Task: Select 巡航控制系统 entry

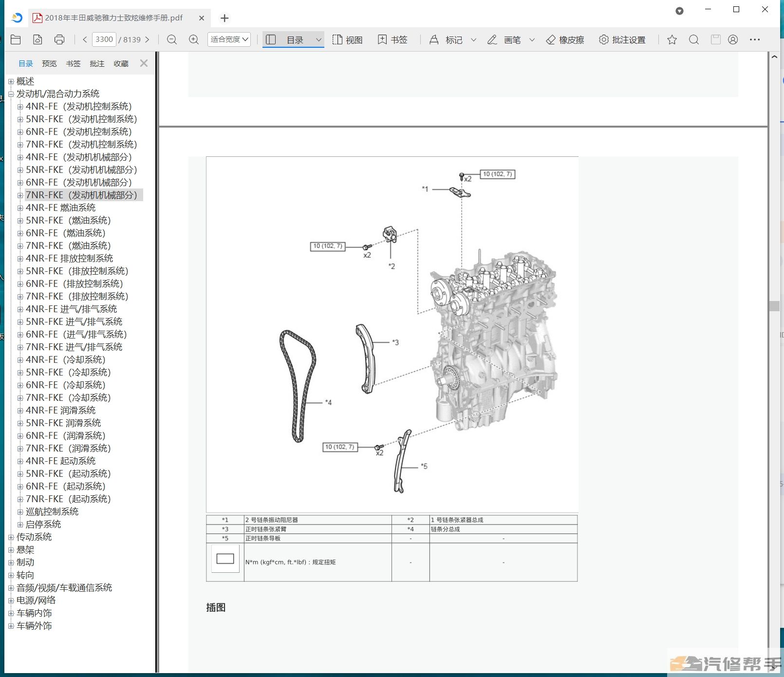Action: (52, 512)
